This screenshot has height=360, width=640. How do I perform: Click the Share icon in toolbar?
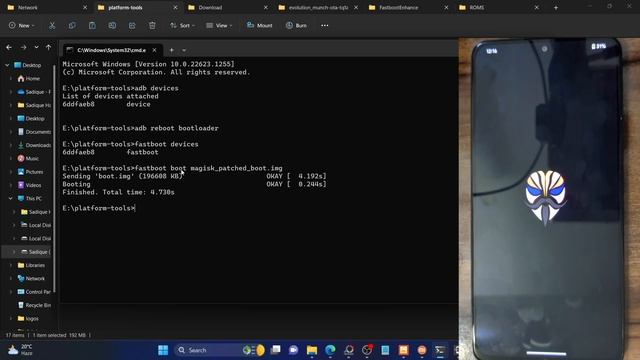click(x=132, y=25)
